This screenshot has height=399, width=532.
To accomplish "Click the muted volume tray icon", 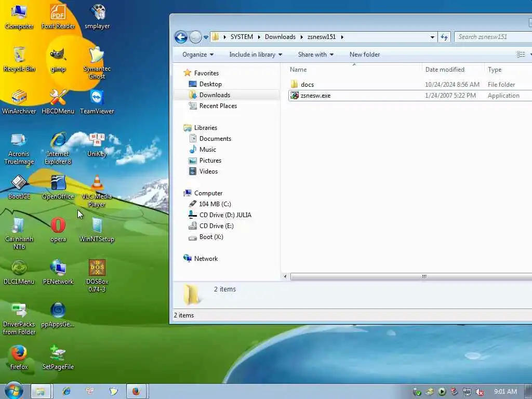I will (480, 392).
